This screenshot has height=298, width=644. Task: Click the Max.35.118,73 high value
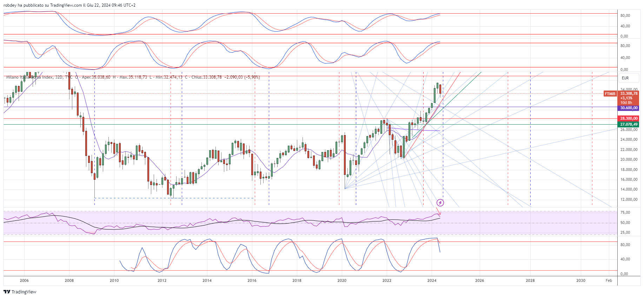(133, 77)
